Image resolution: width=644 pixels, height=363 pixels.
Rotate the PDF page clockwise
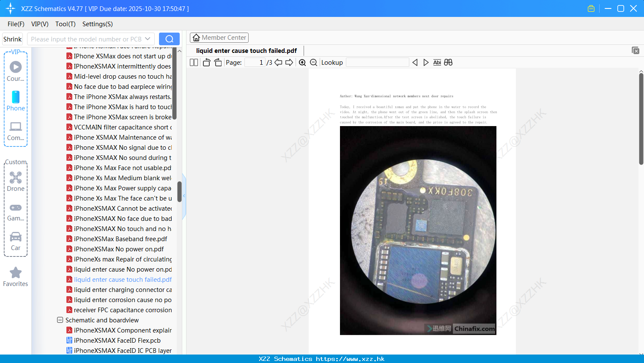coord(218,63)
